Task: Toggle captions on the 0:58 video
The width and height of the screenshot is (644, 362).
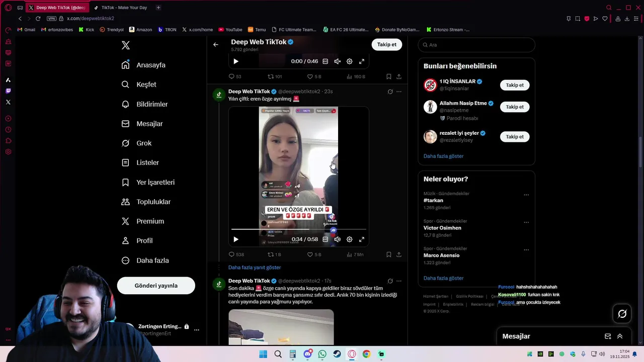Action: pos(326,239)
